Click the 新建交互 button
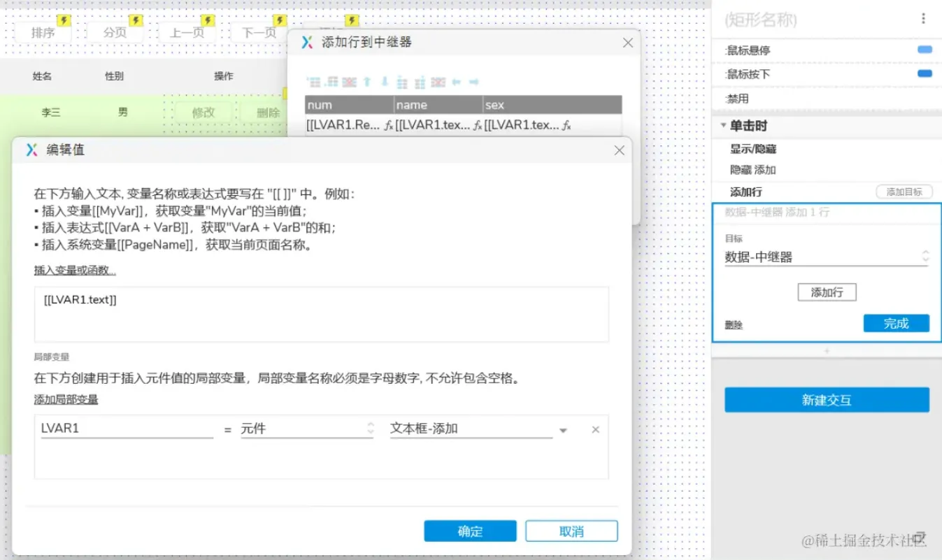Viewport: 942px width, 560px height. pos(827,400)
